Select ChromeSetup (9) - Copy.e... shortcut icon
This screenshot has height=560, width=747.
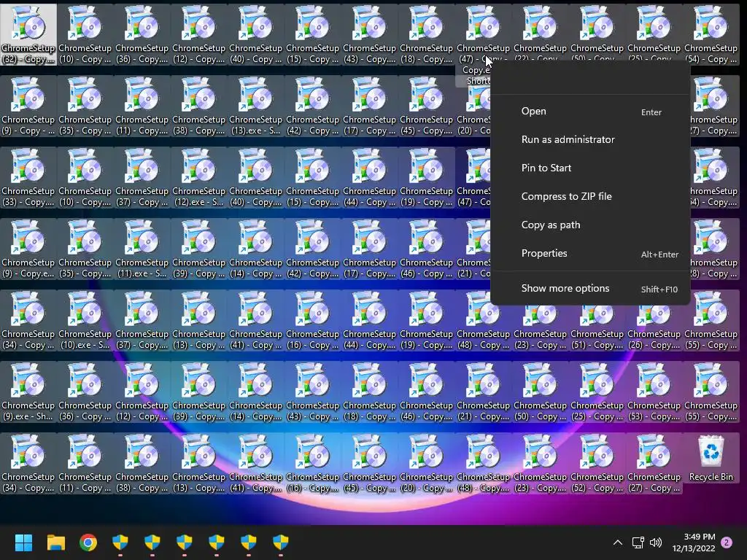[x=28, y=249]
